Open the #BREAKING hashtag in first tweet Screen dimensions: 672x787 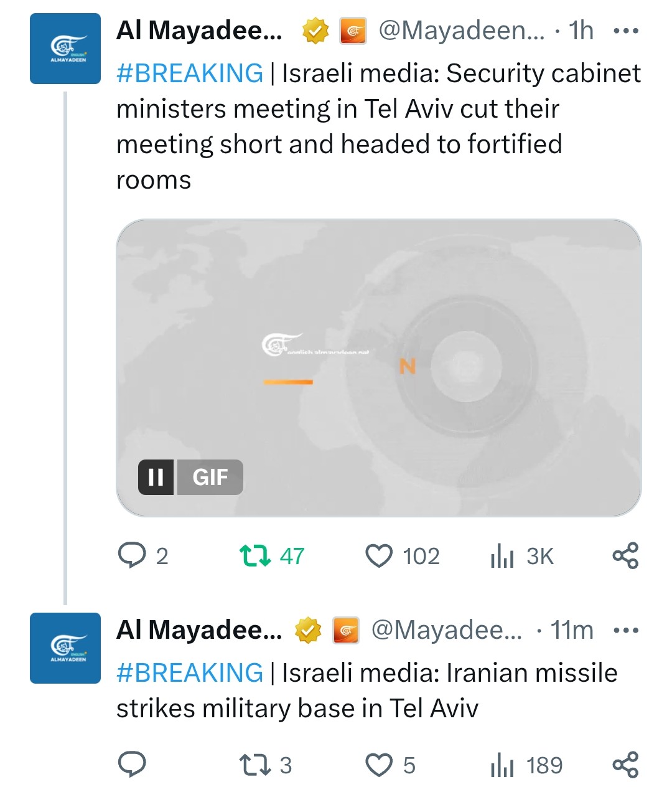click(x=190, y=73)
